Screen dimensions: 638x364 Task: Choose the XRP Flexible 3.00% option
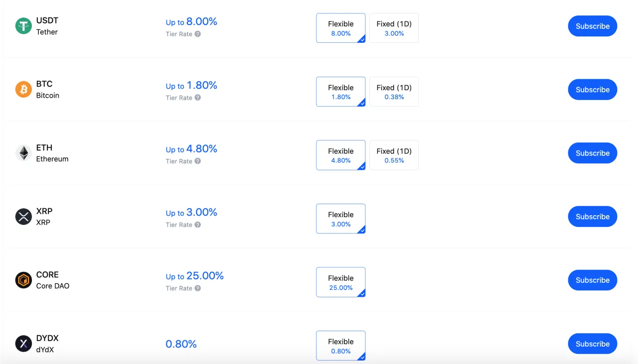click(341, 219)
